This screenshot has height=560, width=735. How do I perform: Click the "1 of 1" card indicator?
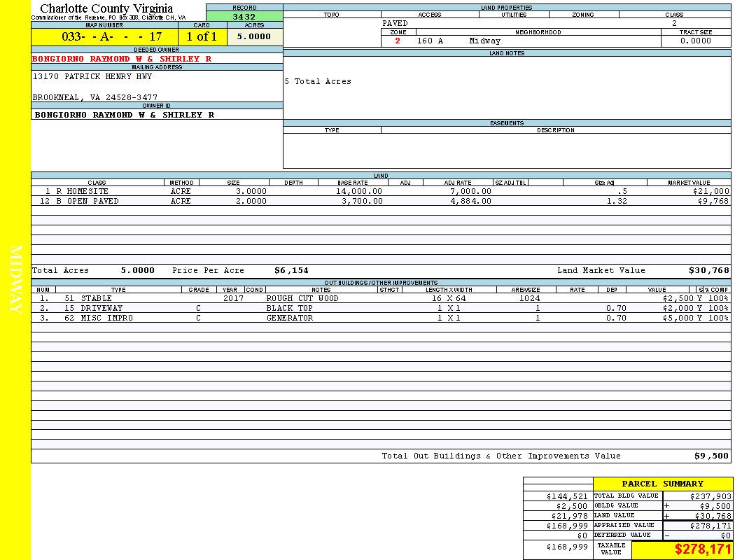(x=202, y=37)
